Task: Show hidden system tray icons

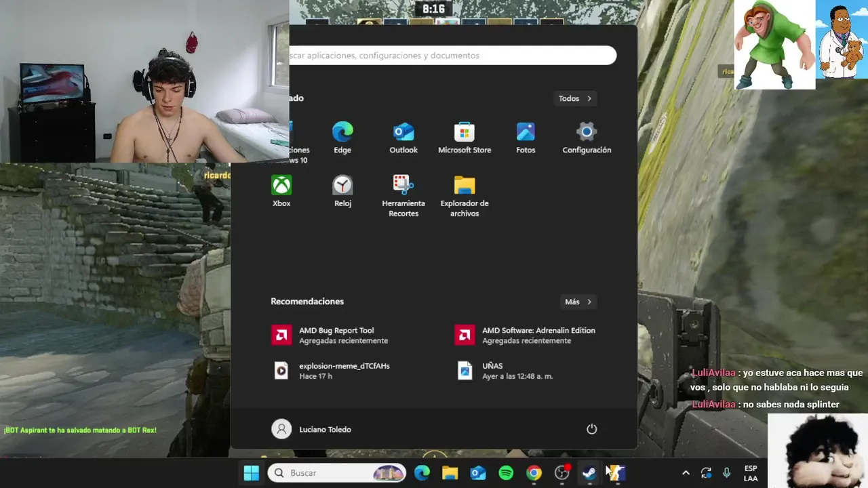Action: 686,473
